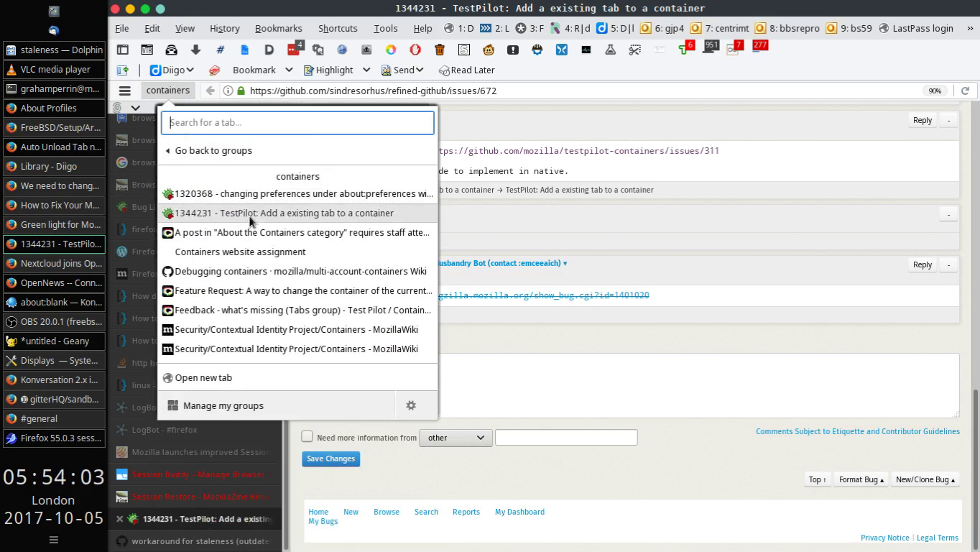This screenshot has height=552, width=980.
Task: Click Manage my groups
Action: pos(276,405)
